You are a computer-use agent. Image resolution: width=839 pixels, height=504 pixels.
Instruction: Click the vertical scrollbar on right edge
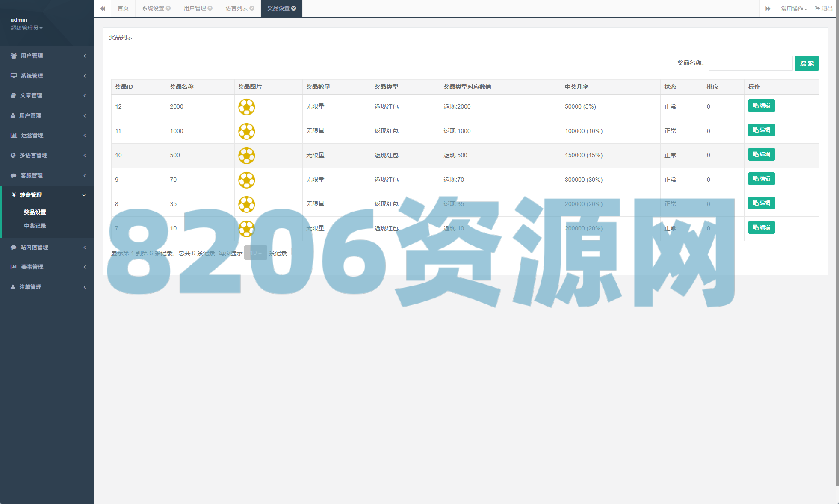837,243
